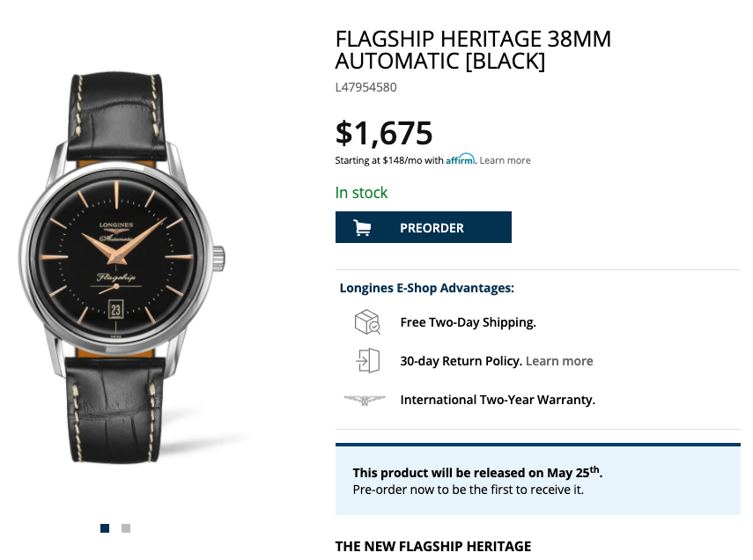Click the free shipping box icon
Image resolution: width=753 pixels, height=560 pixels.
[366, 322]
